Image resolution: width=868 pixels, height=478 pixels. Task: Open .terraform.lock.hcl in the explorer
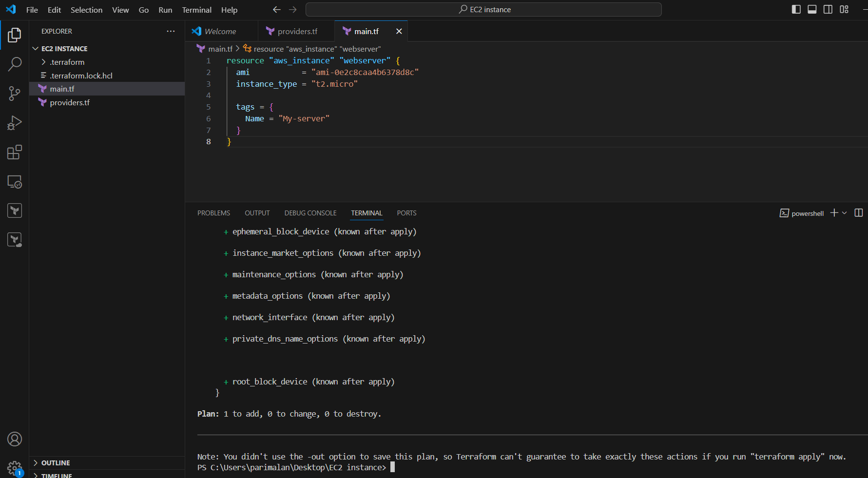tap(107, 76)
